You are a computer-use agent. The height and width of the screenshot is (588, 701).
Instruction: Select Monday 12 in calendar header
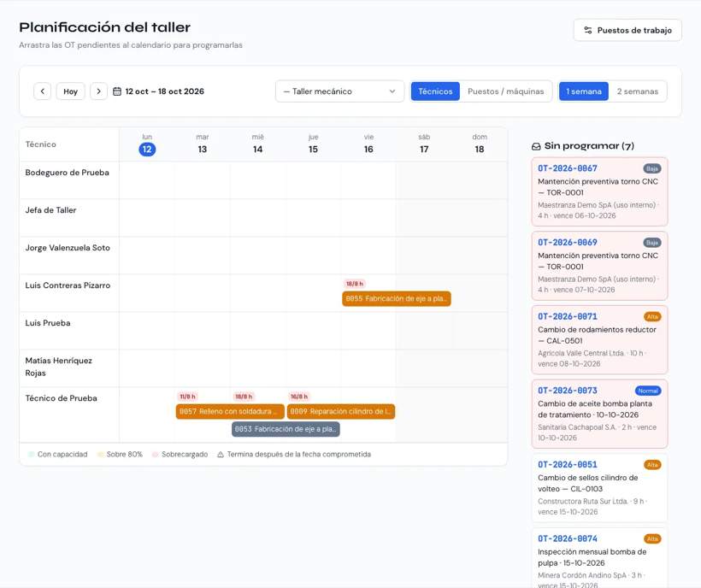coord(147,150)
